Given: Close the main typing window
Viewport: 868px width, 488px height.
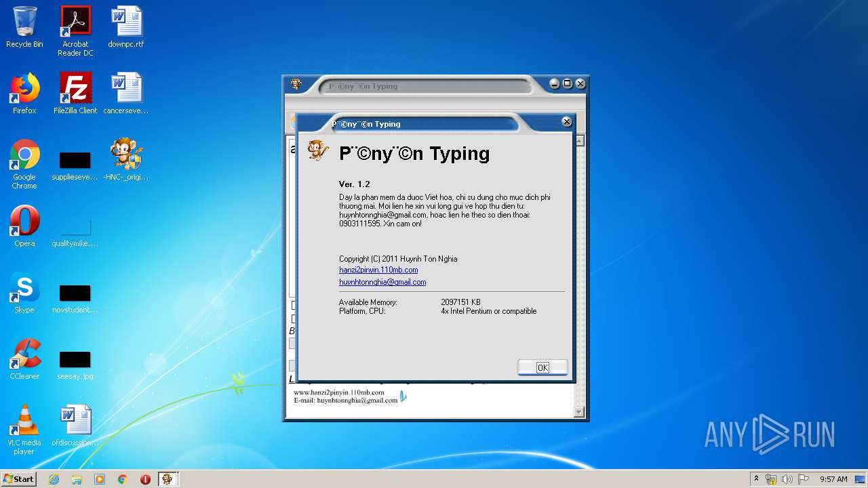Looking at the screenshot, I should [580, 84].
